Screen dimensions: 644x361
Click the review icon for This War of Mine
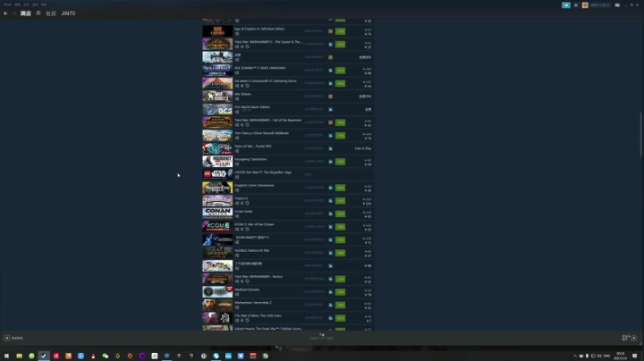click(330, 318)
